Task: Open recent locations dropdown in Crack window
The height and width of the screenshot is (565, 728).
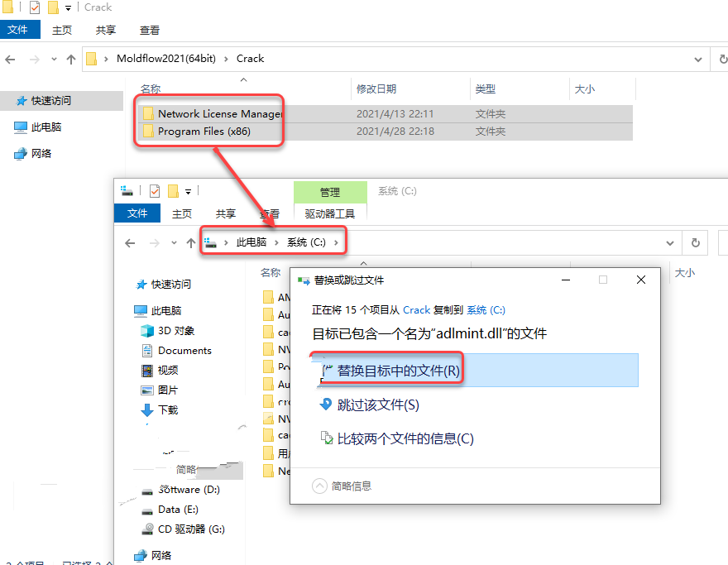Action: point(55,60)
